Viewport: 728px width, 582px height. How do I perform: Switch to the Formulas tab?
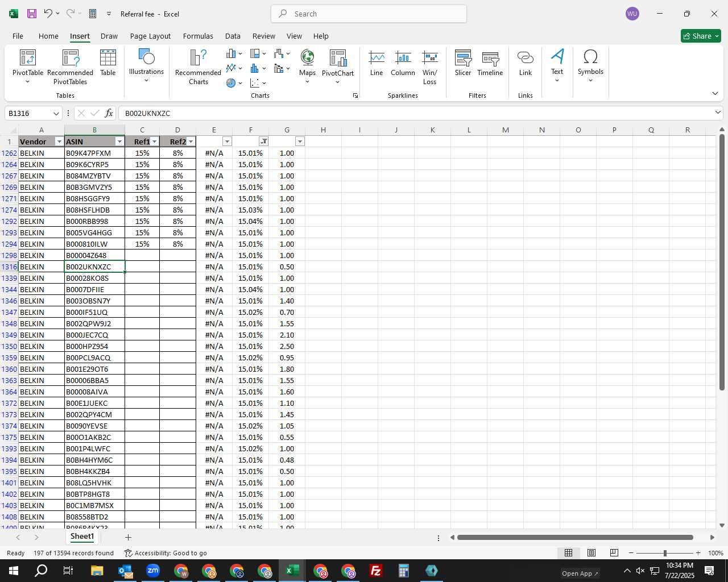coord(198,36)
